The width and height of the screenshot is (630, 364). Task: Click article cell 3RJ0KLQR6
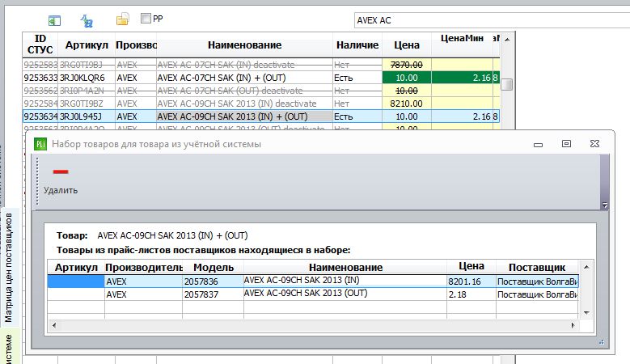(x=87, y=78)
